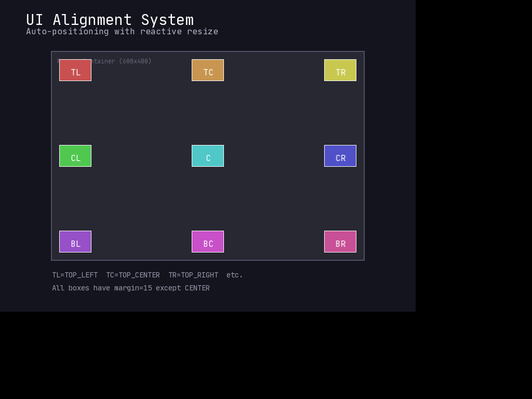Screen dimensions: 532x399
Task: Select the magenta BC box
Action: point(208,242)
